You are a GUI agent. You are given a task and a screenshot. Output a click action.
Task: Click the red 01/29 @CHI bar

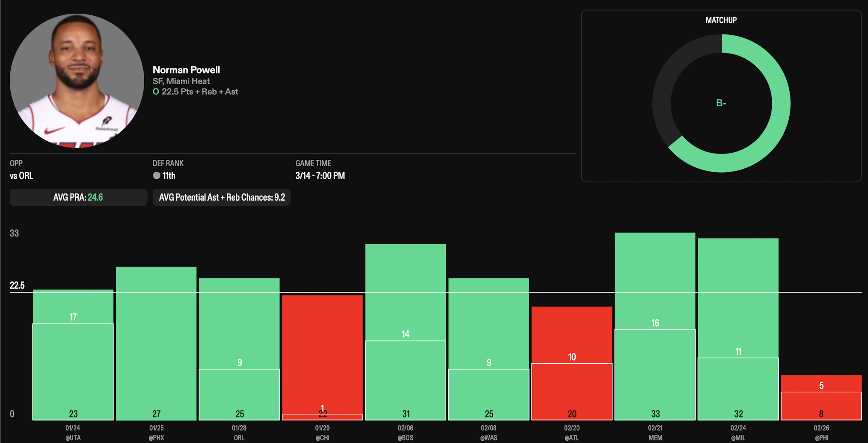point(322,357)
